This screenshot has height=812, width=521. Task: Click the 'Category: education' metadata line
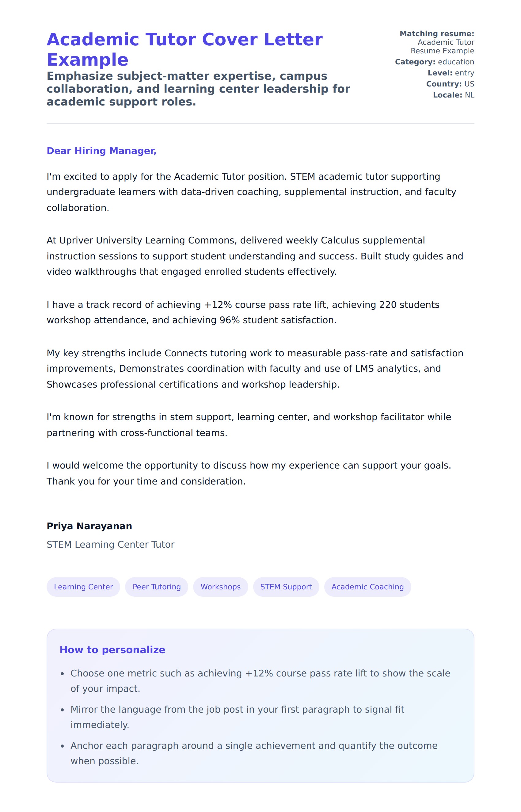434,62
